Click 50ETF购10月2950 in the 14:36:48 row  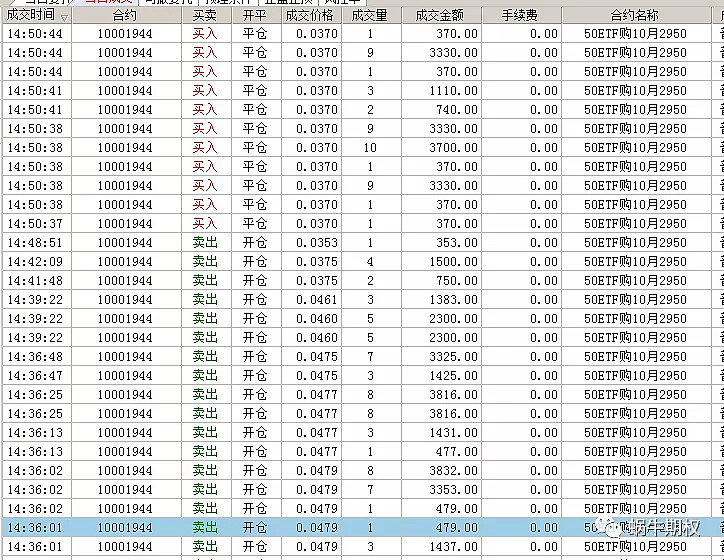click(x=635, y=357)
